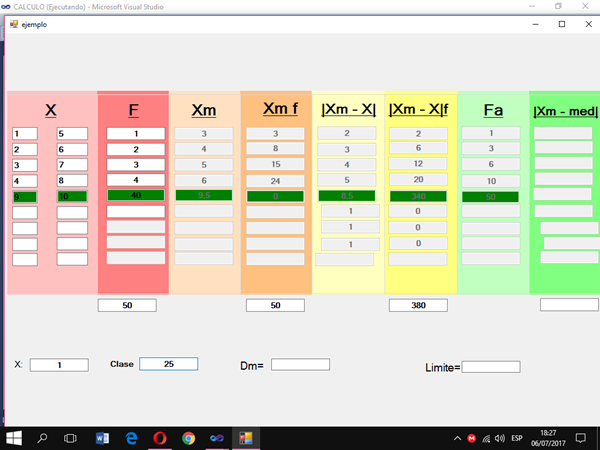Image resolution: width=600 pixels, height=450 pixels.
Task: Click the Xm f cell showing 24
Action: coord(276,181)
